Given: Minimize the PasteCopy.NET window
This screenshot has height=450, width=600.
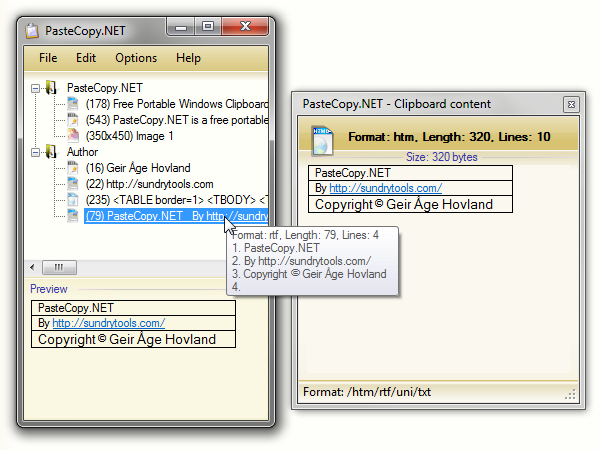Looking at the screenshot, I should pyautogui.click(x=181, y=27).
